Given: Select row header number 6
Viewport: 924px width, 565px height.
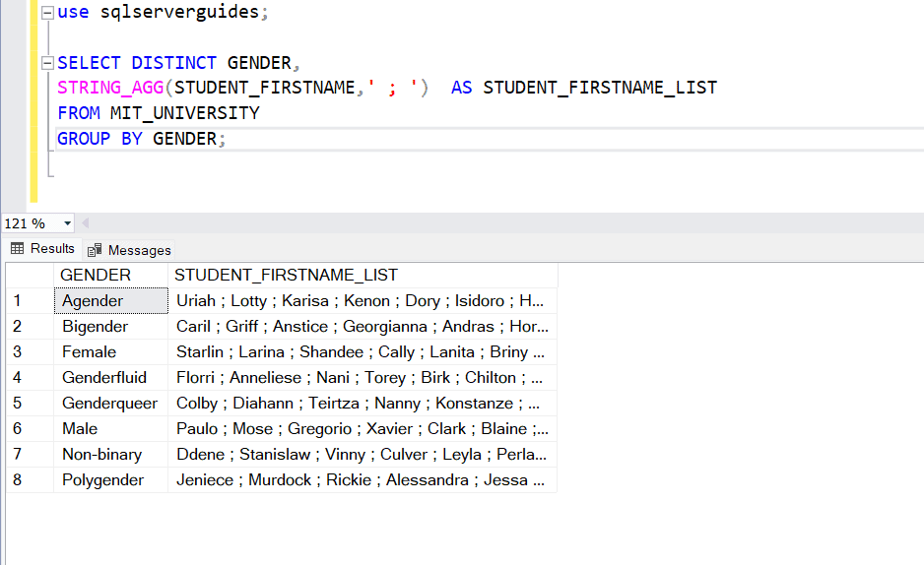Looking at the screenshot, I should pos(31,429).
